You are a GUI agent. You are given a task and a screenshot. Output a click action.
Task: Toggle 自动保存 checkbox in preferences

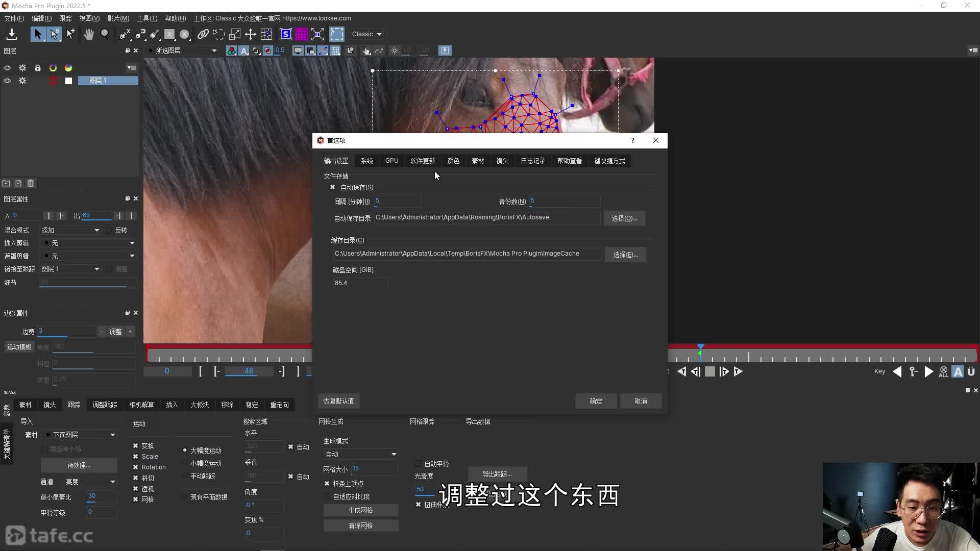333,187
